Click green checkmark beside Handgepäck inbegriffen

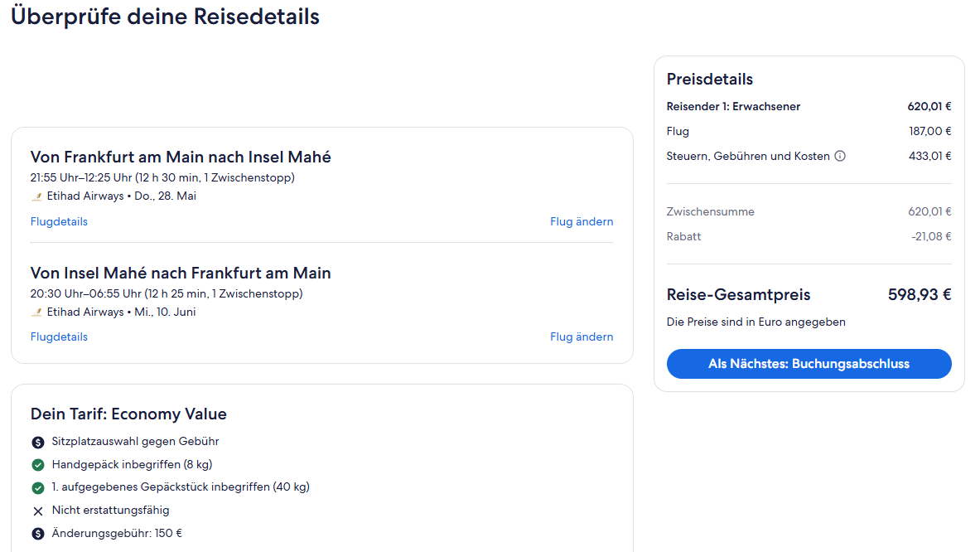tap(37, 465)
